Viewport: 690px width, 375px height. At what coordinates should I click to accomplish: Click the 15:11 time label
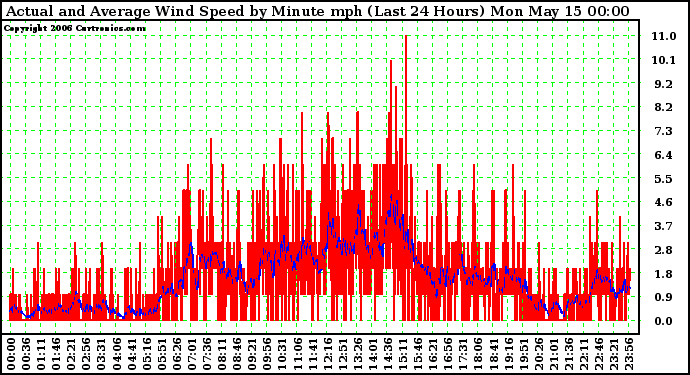point(402,354)
